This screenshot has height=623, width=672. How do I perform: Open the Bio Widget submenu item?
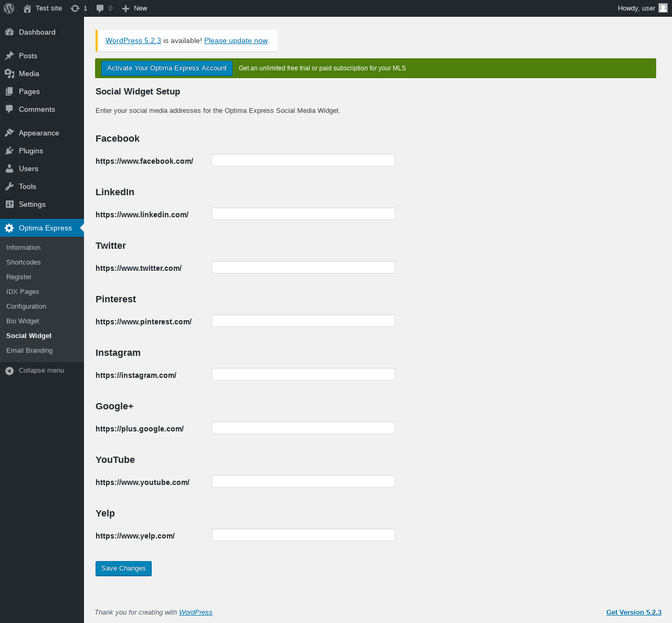(42, 321)
